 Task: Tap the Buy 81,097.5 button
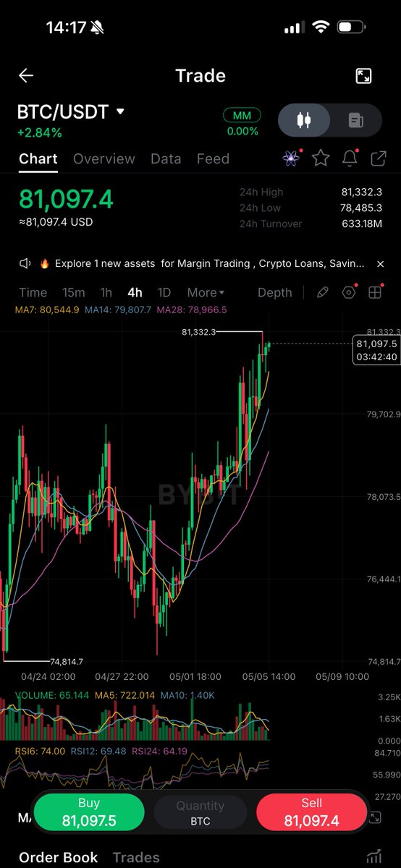89,813
